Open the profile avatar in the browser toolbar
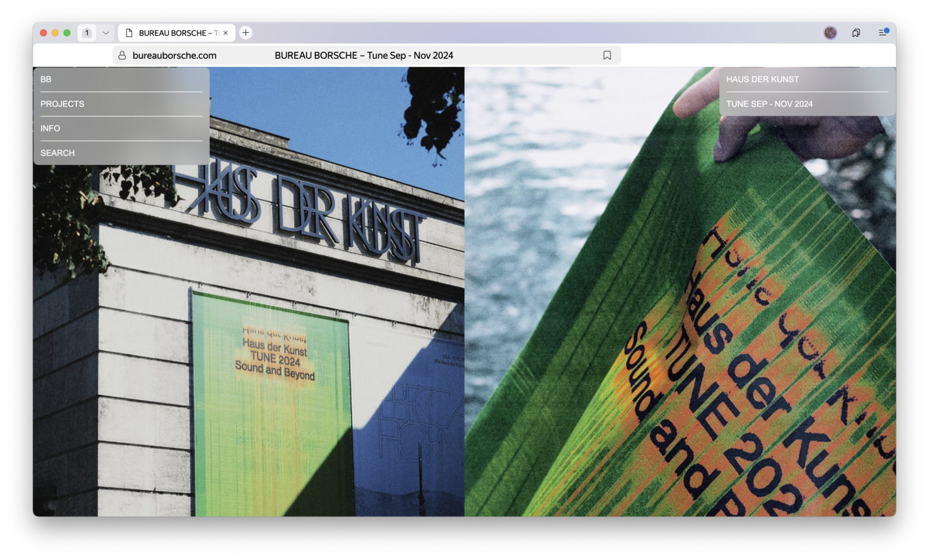 point(830,33)
